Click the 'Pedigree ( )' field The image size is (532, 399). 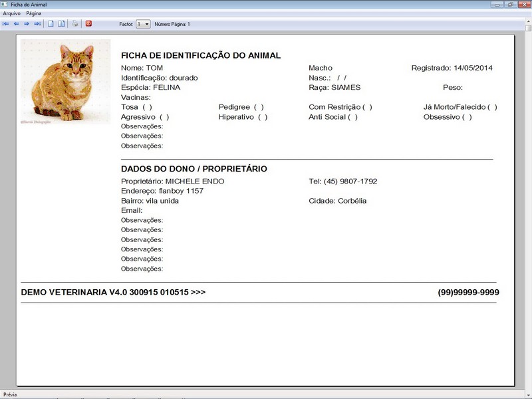click(x=241, y=107)
